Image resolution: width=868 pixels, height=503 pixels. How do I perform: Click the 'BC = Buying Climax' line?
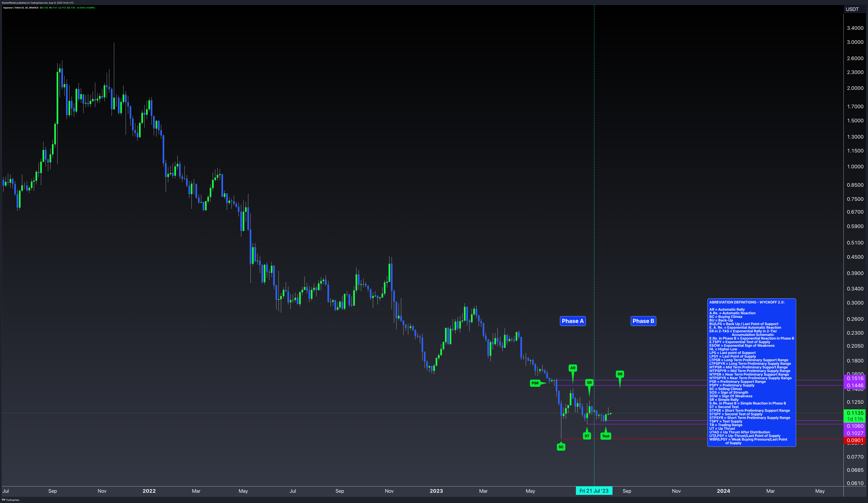coord(726,317)
